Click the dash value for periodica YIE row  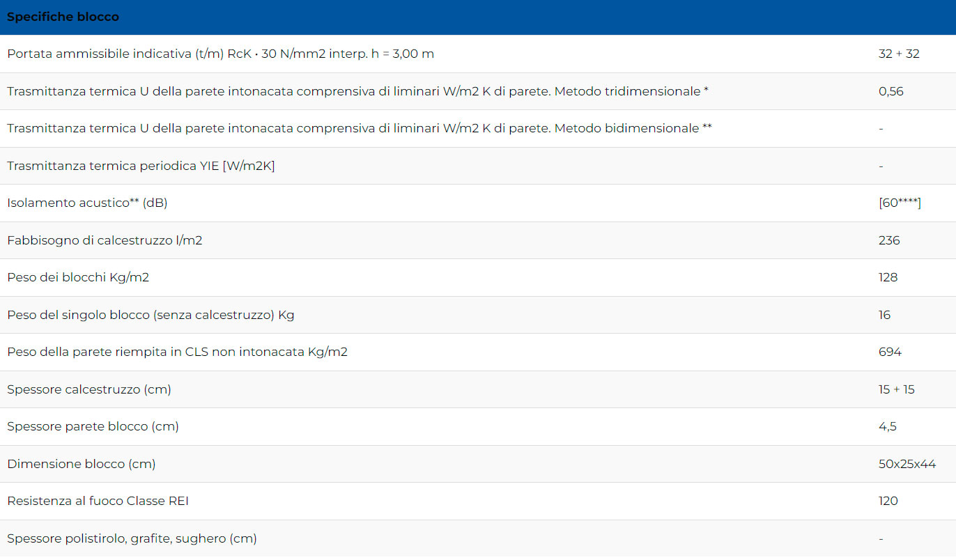pyautogui.click(x=881, y=166)
